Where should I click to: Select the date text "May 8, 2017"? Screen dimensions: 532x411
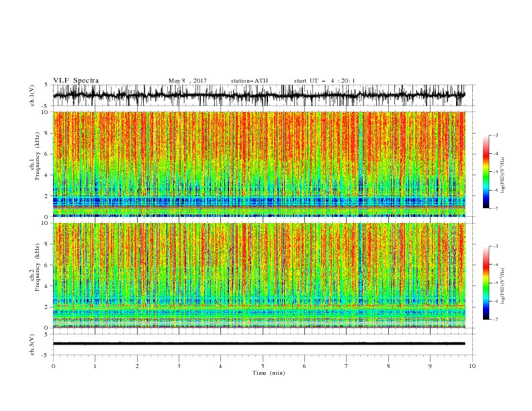point(187,81)
